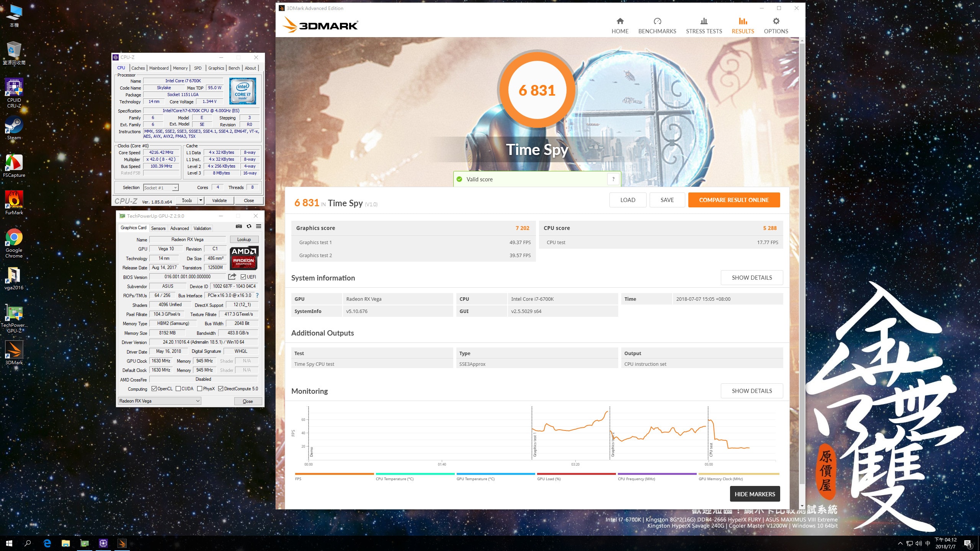Switch to the Bench tab in CPU-Z
980x551 pixels.
tap(234, 68)
